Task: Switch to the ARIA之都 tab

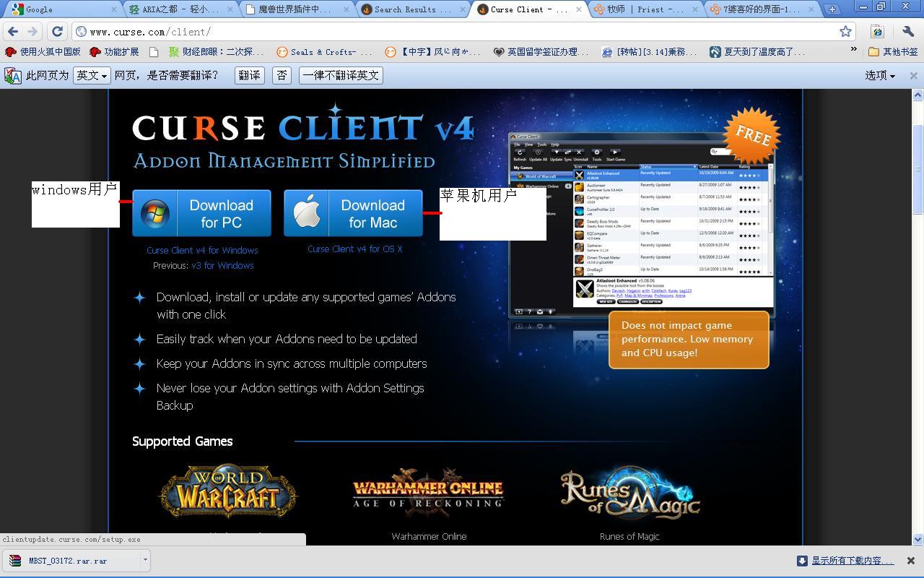Action: click(x=180, y=9)
